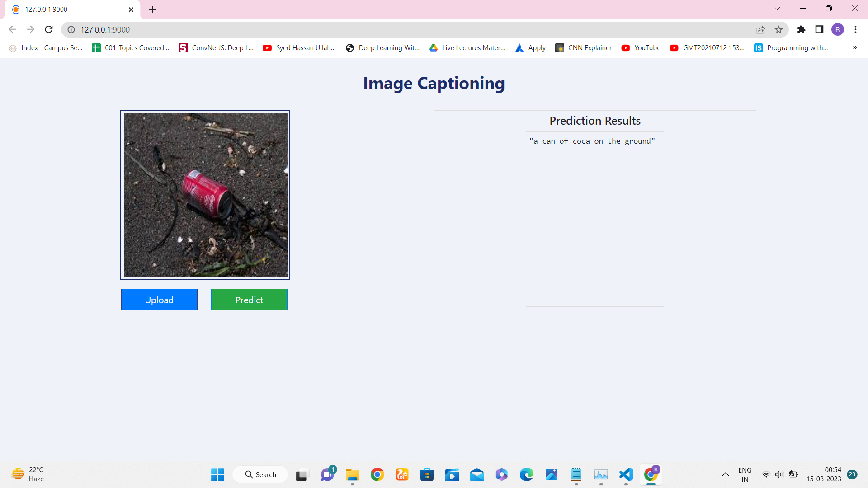Open the Chrome three-dot menu
Viewport: 868px width, 488px height.
pyautogui.click(x=855, y=29)
